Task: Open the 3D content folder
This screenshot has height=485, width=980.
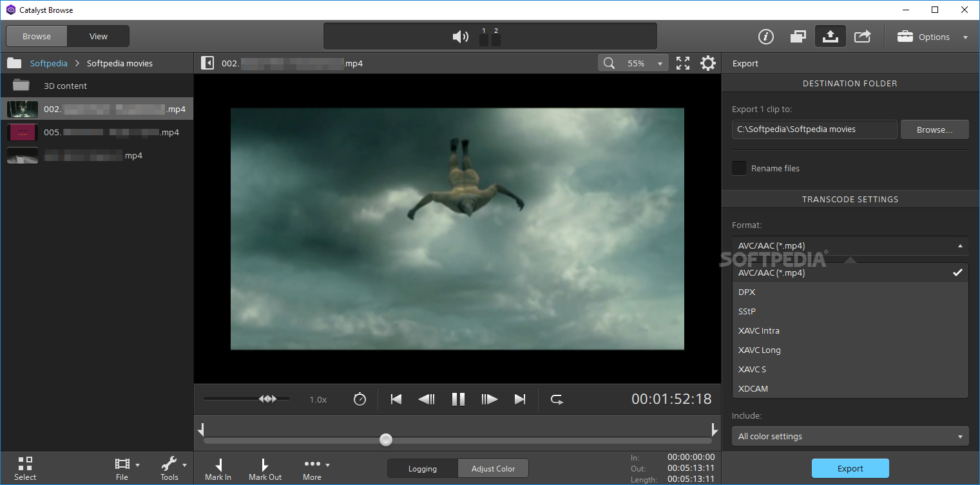Action: click(97, 86)
